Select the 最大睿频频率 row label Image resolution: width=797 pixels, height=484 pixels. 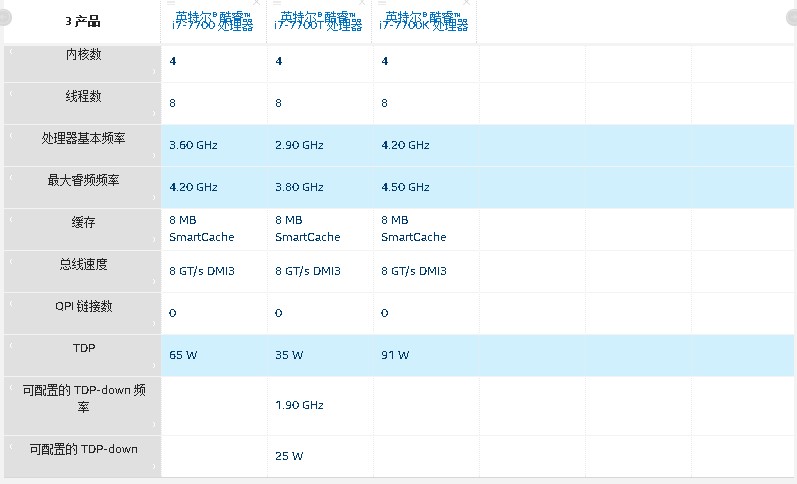[83, 180]
